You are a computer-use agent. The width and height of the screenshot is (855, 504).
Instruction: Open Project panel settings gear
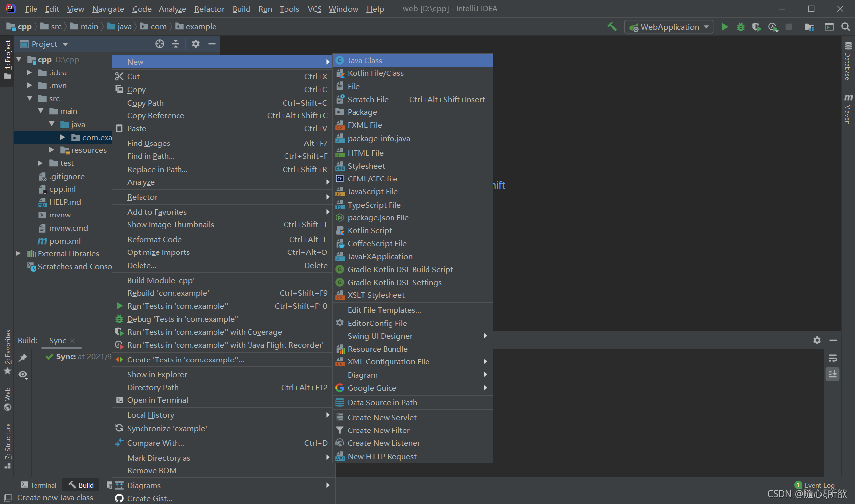coord(196,44)
